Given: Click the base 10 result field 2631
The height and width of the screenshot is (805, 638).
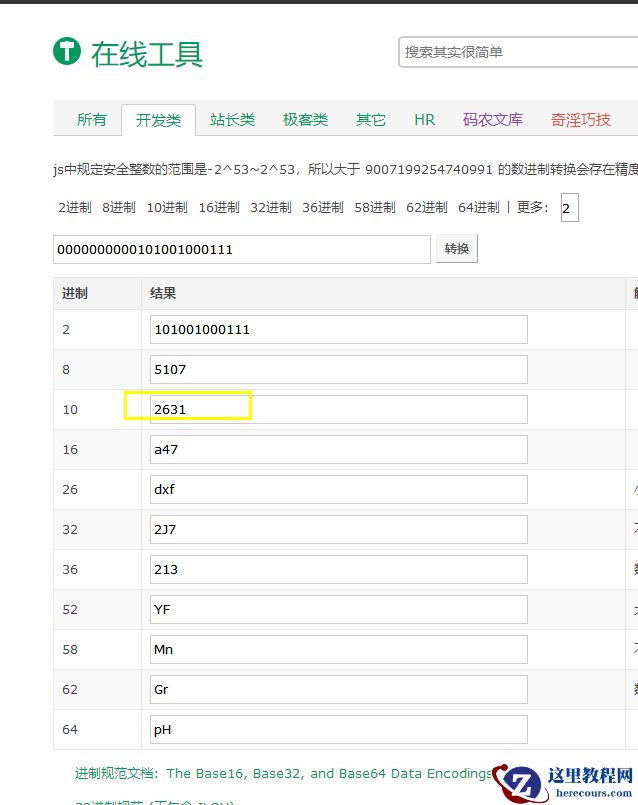Looking at the screenshot, I should click(339, 409).
